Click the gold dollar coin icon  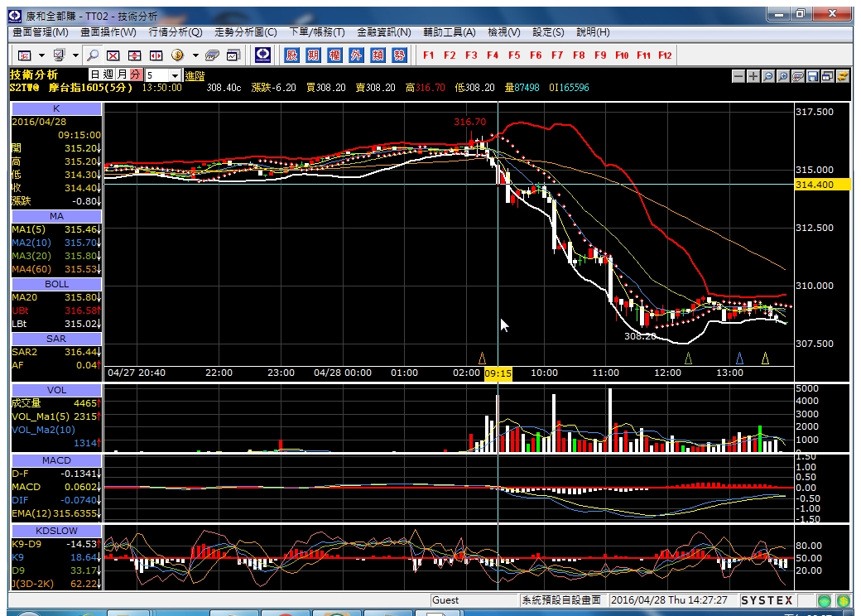177,55
